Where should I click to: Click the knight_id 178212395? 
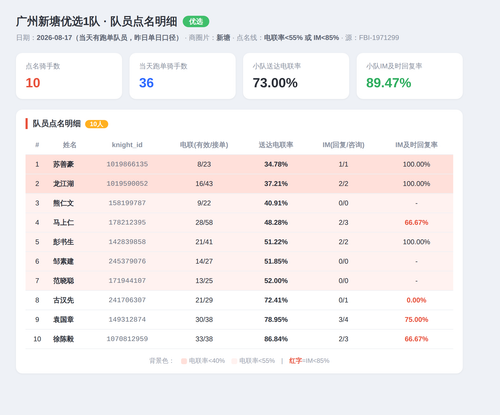coord(127,222)
